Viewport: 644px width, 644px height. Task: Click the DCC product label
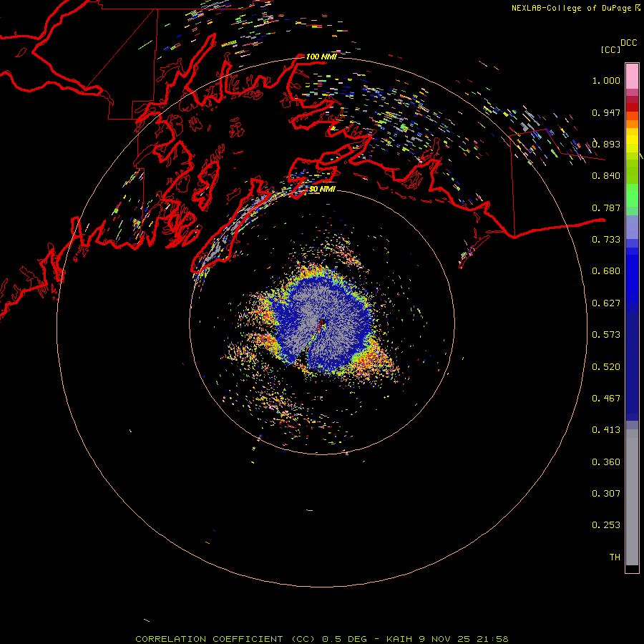coord(628,43)
